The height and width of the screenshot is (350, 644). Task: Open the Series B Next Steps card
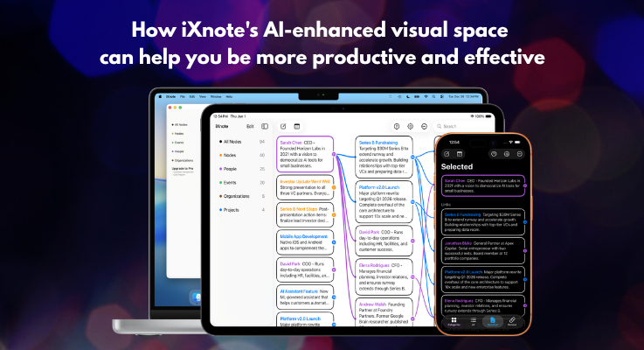click(x=305, y=214)
